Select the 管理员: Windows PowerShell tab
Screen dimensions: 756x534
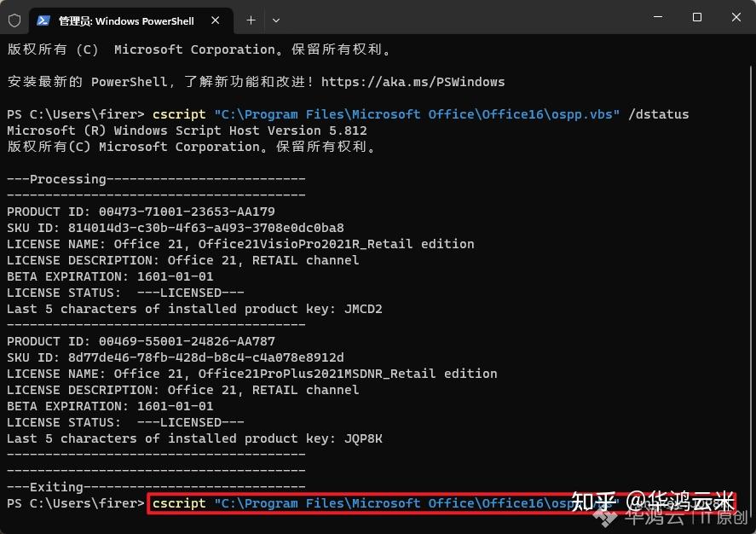pyautogui.click(x=131, y=20)
